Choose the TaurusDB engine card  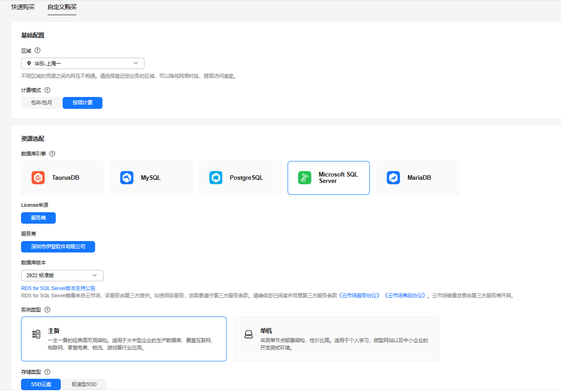tap(62, 178)
